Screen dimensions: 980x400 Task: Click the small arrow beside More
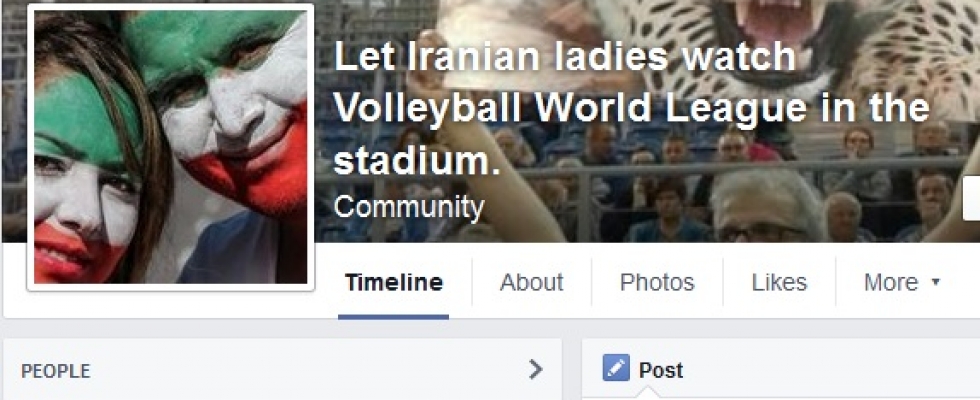[x=936, y=282]
